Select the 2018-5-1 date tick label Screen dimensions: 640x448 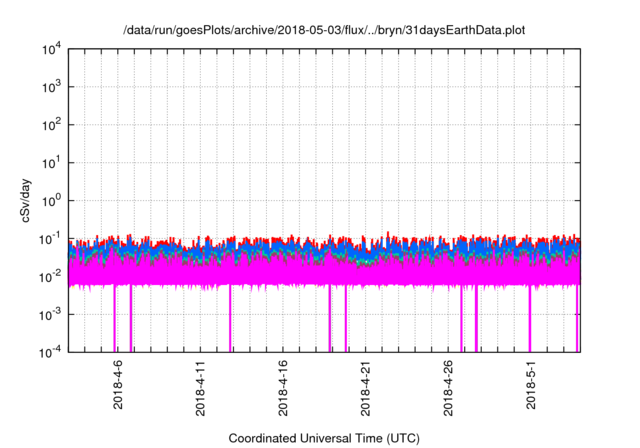(x=531, y=384)
